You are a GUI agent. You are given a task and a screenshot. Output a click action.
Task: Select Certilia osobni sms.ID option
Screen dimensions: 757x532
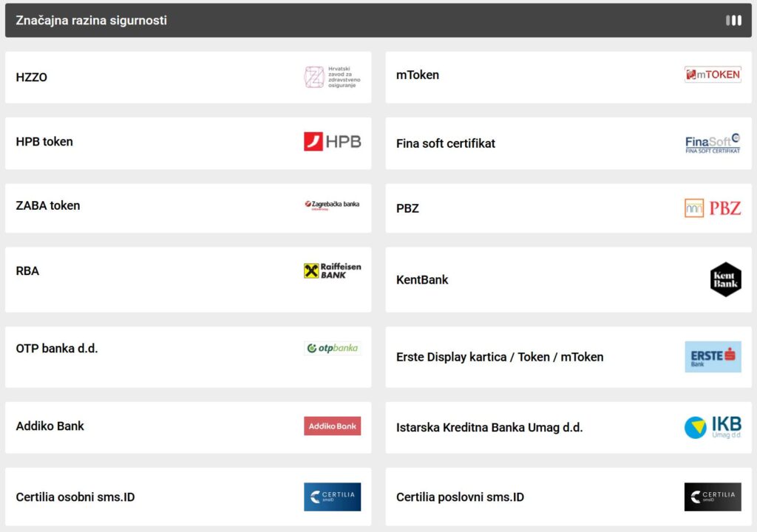75,497
